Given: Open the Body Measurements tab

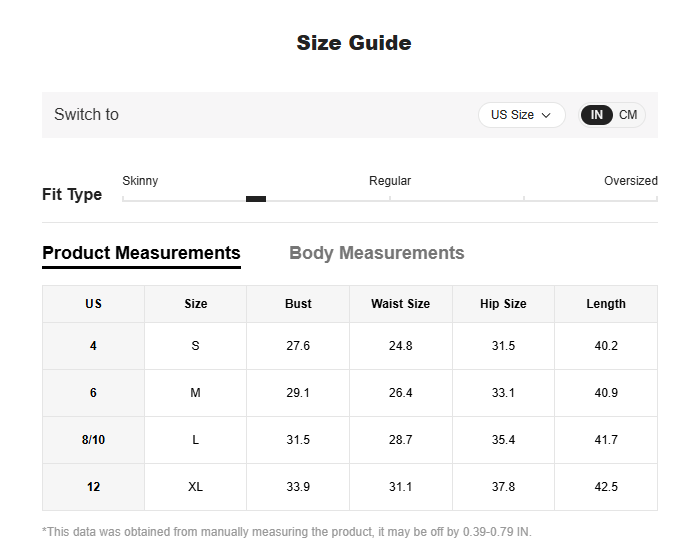Looking at the screenshot, I should pyautogui.click(x=377, y=253).
